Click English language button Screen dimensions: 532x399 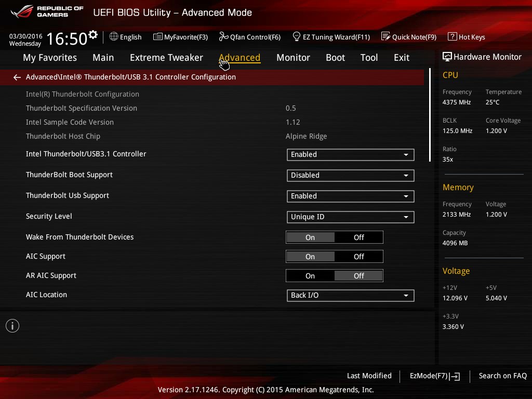coord(130,37)
